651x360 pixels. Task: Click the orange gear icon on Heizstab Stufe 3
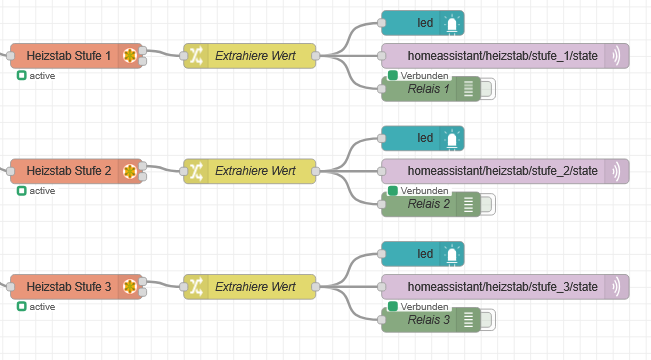pos(130,287)
